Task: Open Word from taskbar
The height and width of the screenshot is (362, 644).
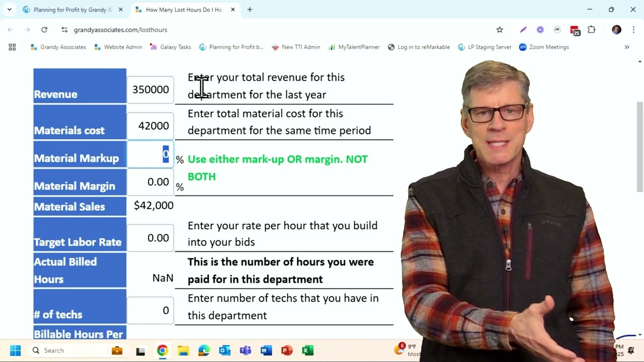Action: point(266,350)
